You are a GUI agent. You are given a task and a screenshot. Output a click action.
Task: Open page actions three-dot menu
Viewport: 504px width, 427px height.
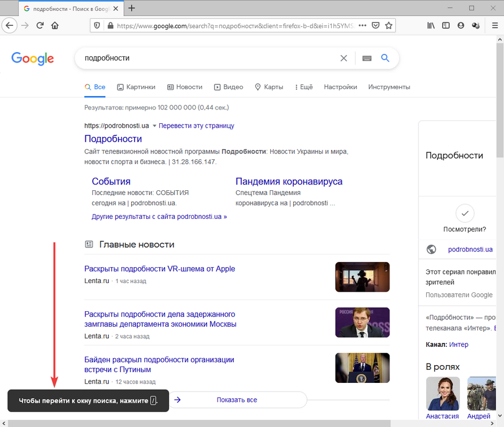pyautogui.click(x=362, y=25)
